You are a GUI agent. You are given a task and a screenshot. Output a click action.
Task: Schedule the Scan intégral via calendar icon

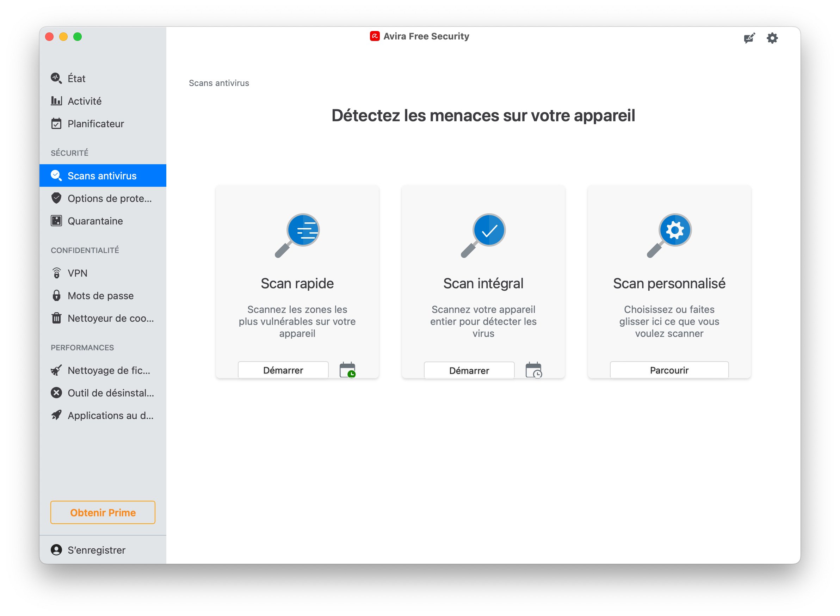pyautogui.click(x=533, y=370)
